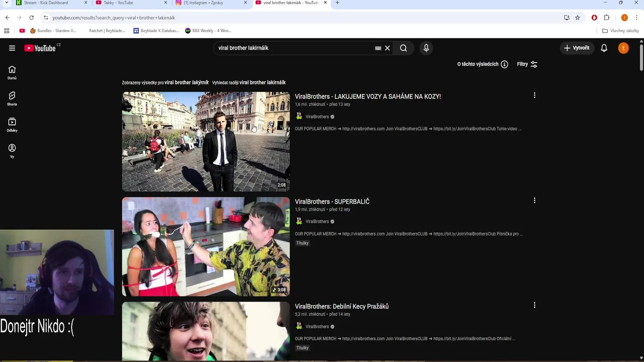
Task: Open the extensions puzzle icon
Action: [607, 18]
